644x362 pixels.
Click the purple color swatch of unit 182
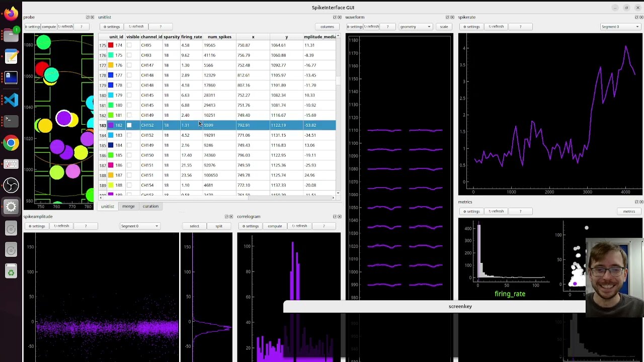click(x=111, y=125)
